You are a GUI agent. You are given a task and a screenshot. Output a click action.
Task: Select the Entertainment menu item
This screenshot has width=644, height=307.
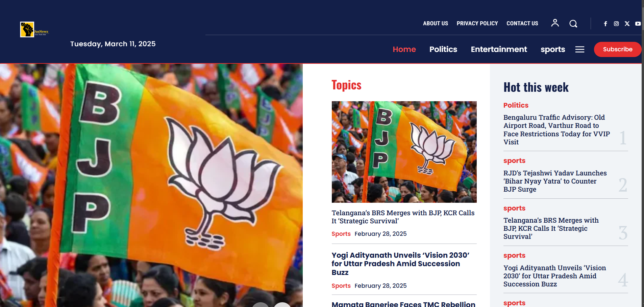point(499,49)
